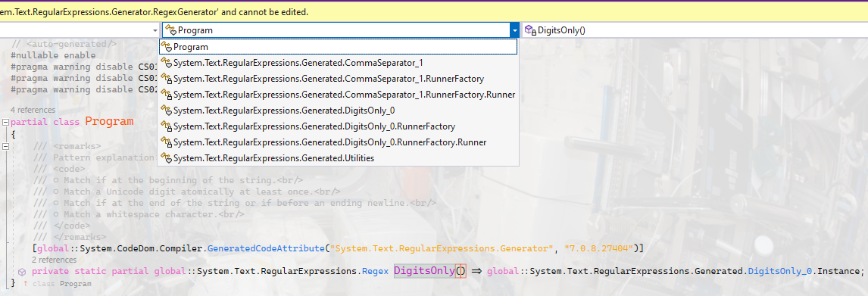Image resolution: width=868 pixels, height=296 pixels.
Task: Select Program in the type dropdown list
Action: tap(338, 47)
